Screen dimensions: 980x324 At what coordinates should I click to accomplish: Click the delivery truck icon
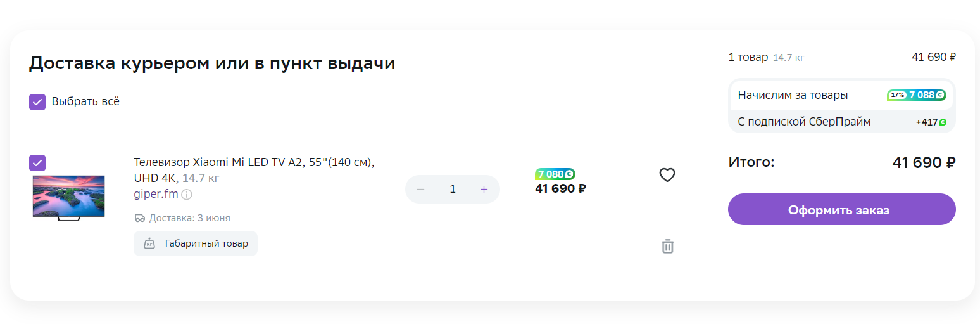pos(140,218)
